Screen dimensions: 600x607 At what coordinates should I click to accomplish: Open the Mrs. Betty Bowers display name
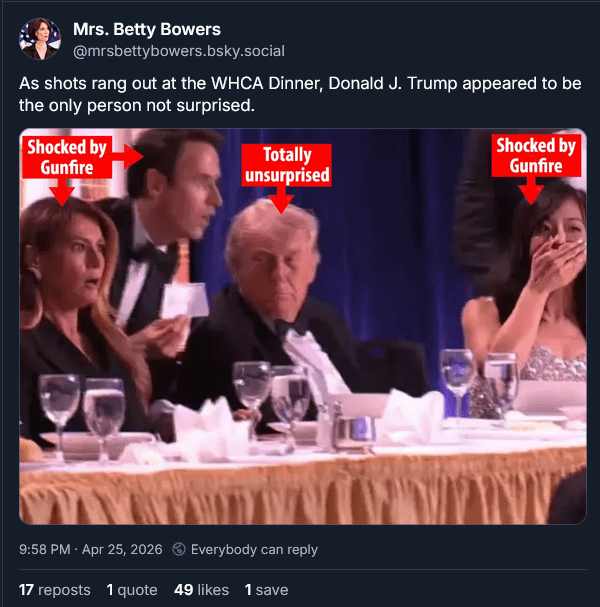146,29
